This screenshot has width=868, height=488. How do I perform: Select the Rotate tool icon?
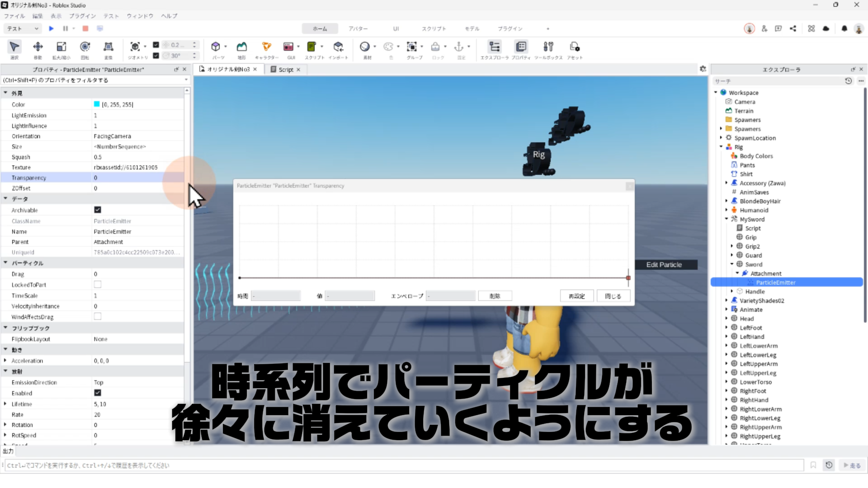[x=85, y=47]
